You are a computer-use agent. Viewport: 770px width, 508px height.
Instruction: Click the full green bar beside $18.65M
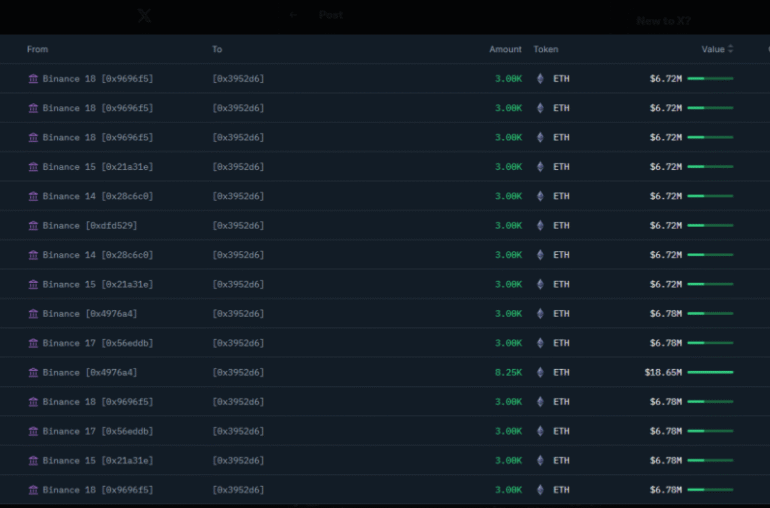click(710, 373)
